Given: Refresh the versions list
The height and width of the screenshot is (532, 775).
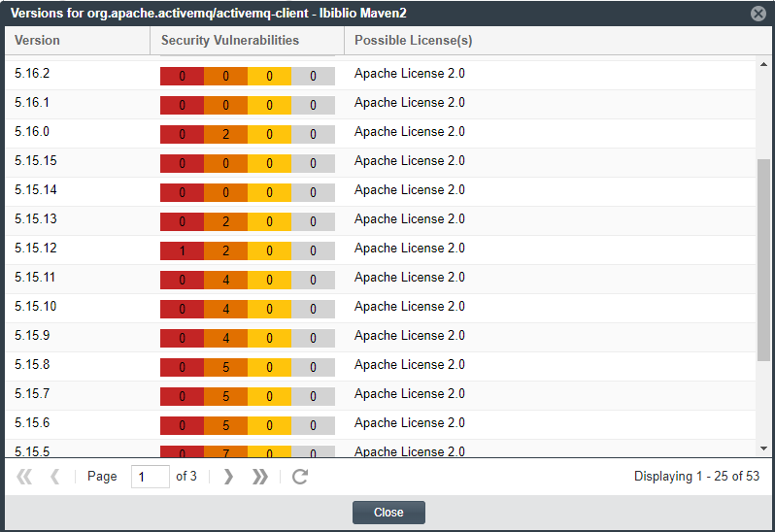Looking at the screenshot, I should tap(300, 477).
